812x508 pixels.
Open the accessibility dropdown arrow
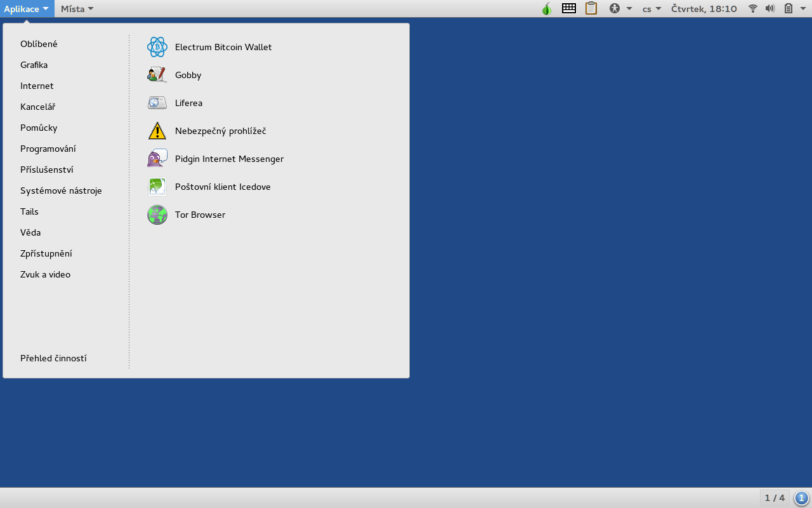(x=629, y=9)
